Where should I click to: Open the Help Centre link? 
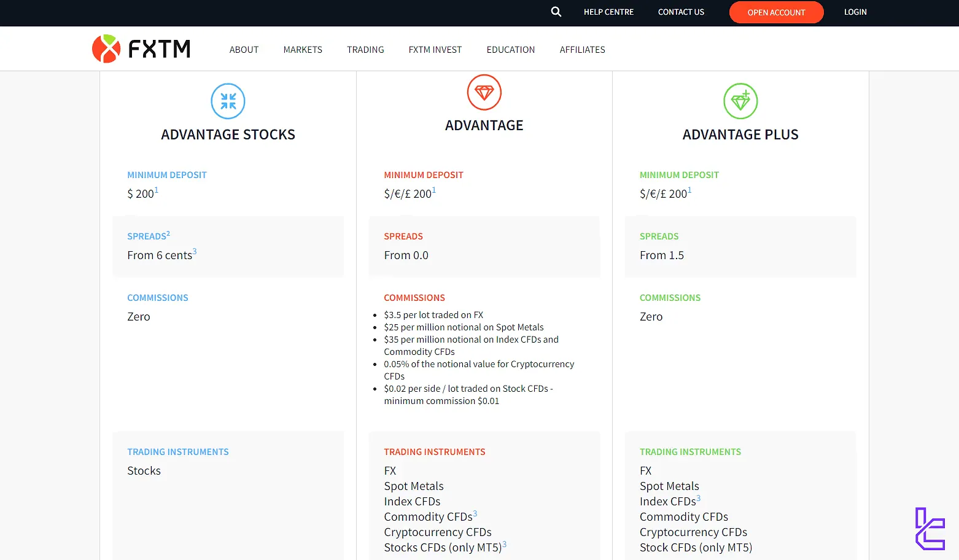pos(608,12)
